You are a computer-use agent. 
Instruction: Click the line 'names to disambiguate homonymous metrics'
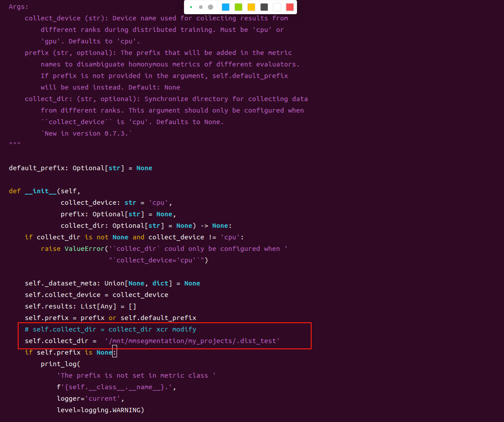click(170, 64)
